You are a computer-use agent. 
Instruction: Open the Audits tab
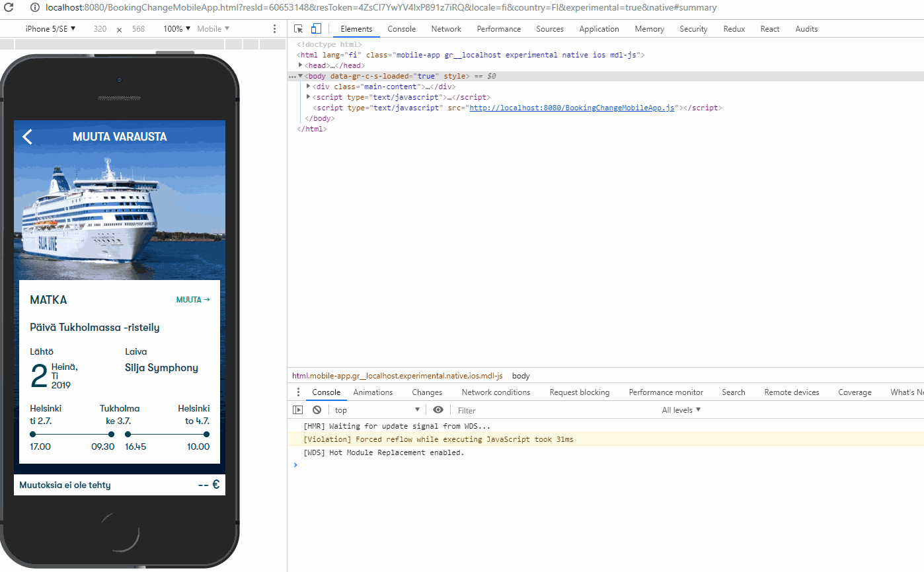pyautogui.click(x=806, y=29)
